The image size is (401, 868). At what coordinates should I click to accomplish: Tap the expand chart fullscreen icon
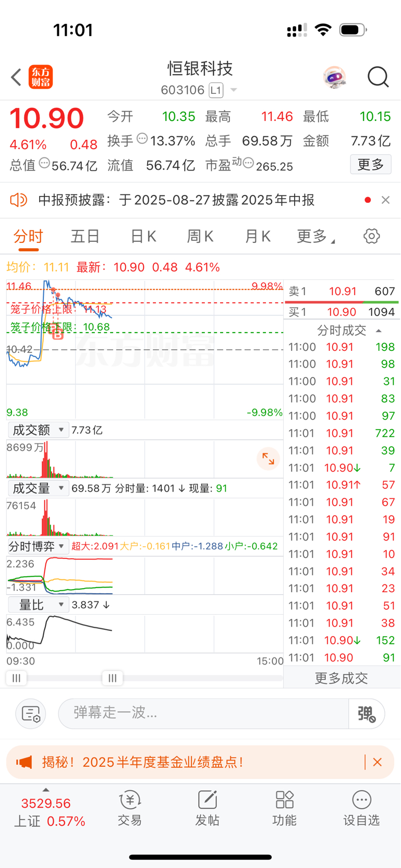269,459
